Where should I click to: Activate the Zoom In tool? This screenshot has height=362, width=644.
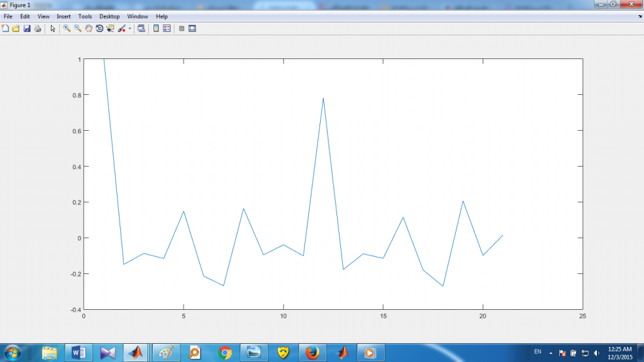(x=67, y=28)
